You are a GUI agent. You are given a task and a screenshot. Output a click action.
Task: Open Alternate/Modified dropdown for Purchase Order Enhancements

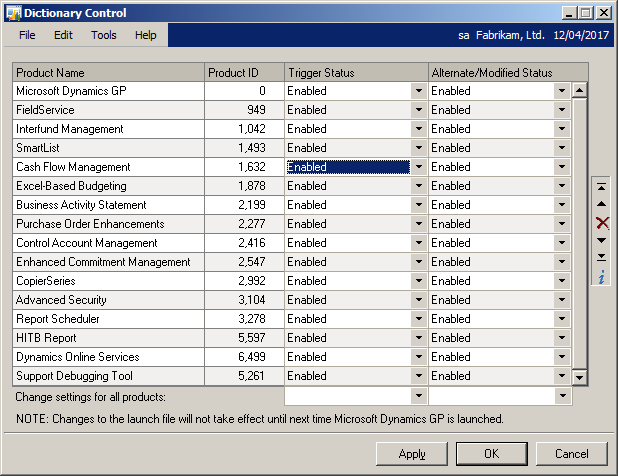click(562, 224)
